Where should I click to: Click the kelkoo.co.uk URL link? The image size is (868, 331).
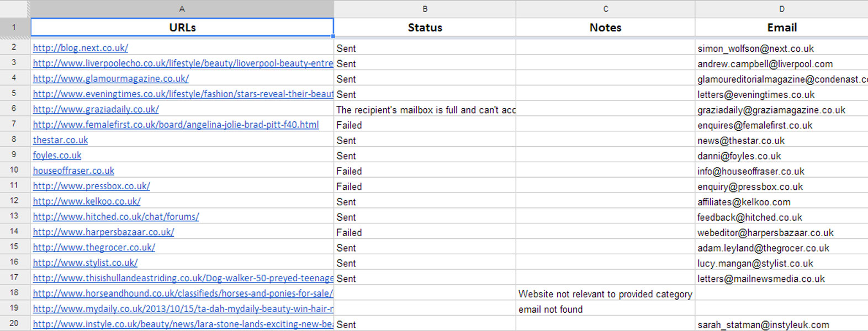[87, 201]
